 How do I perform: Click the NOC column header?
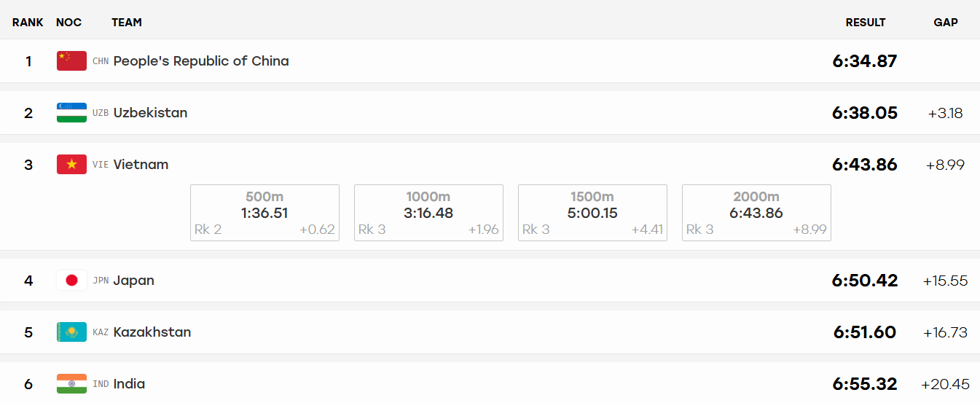pos(68,23)
